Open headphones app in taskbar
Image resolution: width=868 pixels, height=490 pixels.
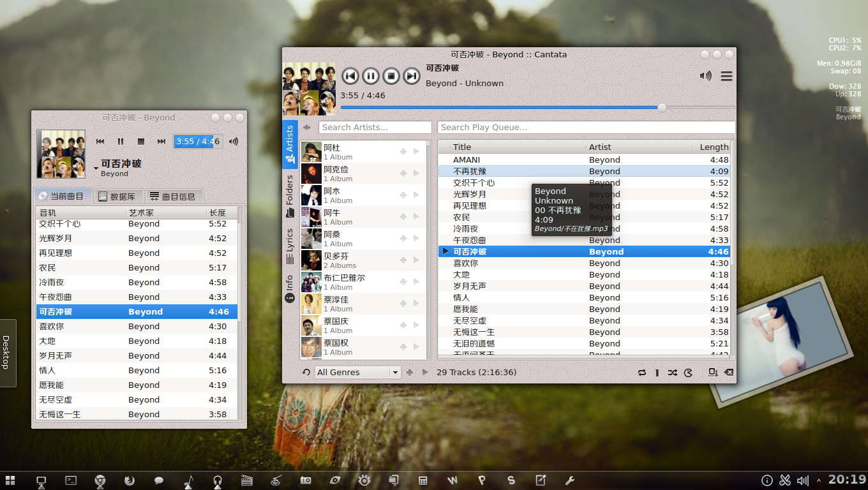coord(218,481)
